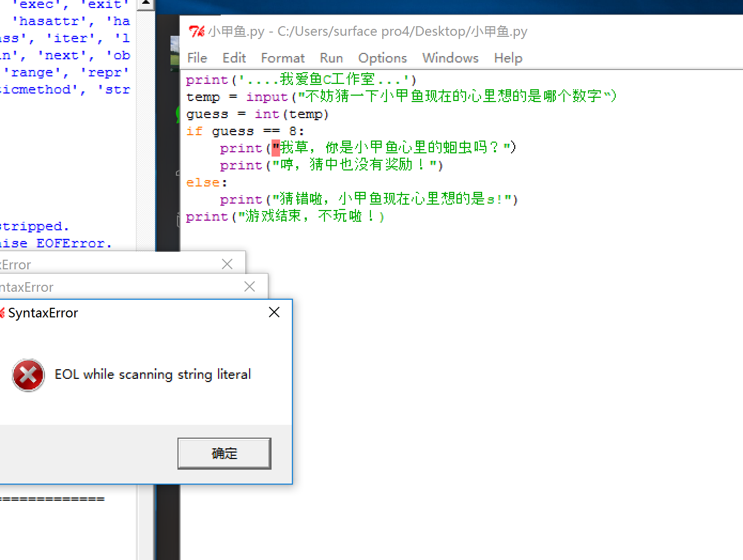Open the Run menu
This screenshot has height=560, width=743.
[331, 58]
